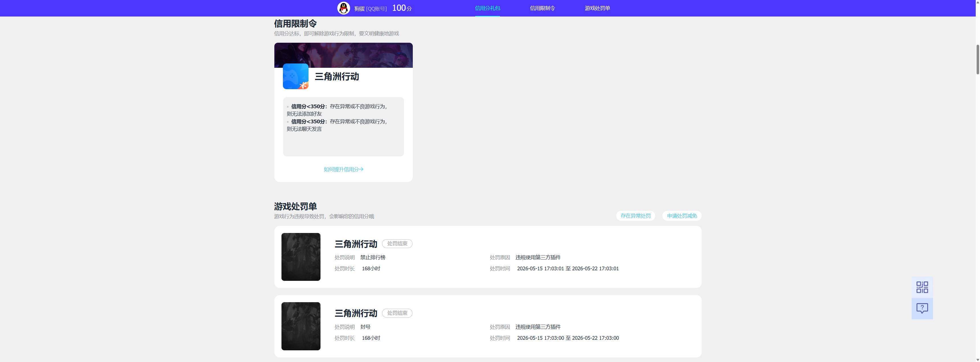Screen dimensions: 980x362
Task: Click the scrollbar down arrow
Action: coord(977,359)
